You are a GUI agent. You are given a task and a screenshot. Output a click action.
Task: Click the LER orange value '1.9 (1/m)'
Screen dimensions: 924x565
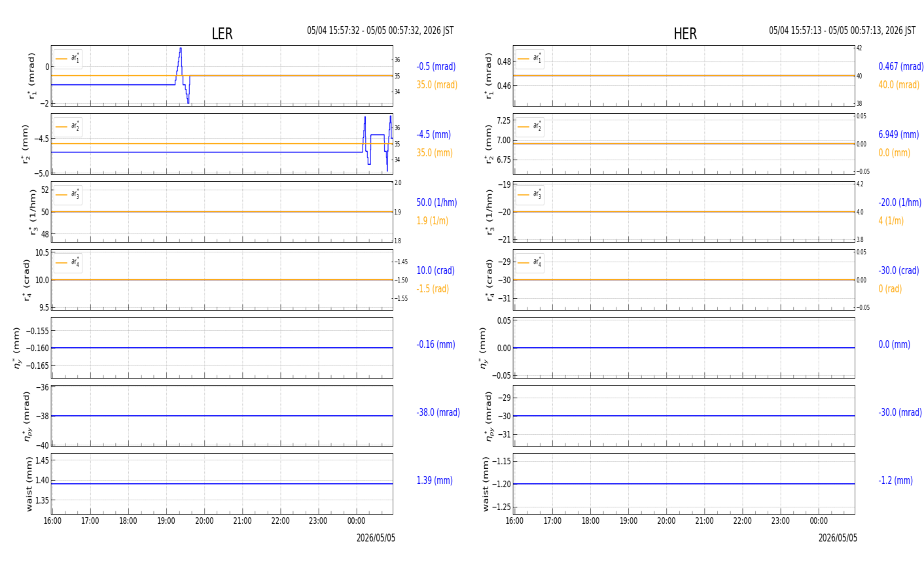coord(432,221)
